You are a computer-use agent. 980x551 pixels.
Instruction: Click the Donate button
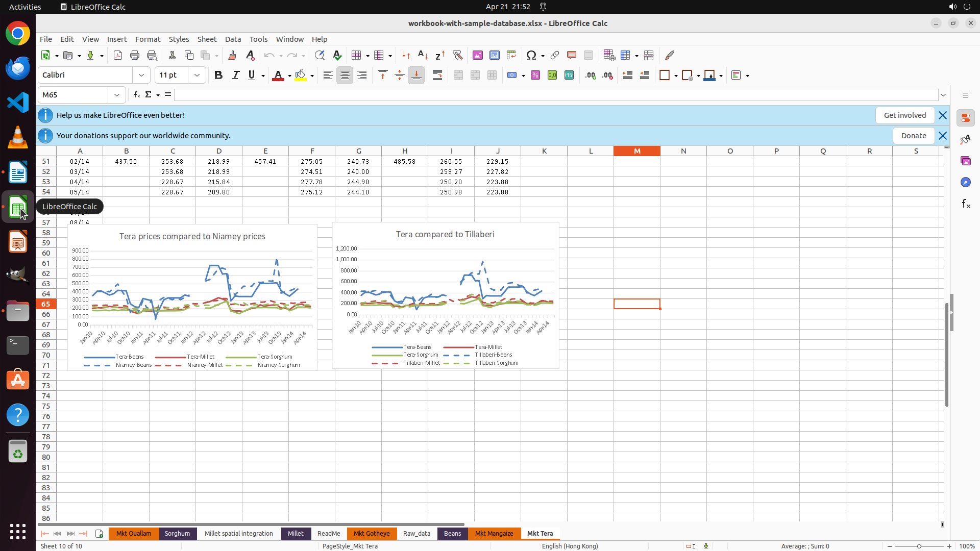(x=913, y=136)
